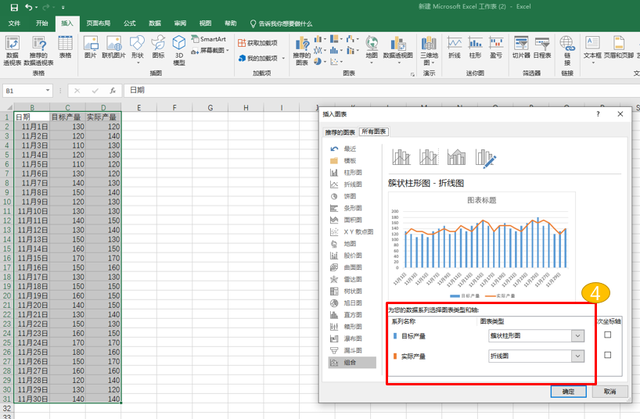Open chart type dropdown for 目标产量
The width and height of the screenshot is (640, 419).
[577, 335]
